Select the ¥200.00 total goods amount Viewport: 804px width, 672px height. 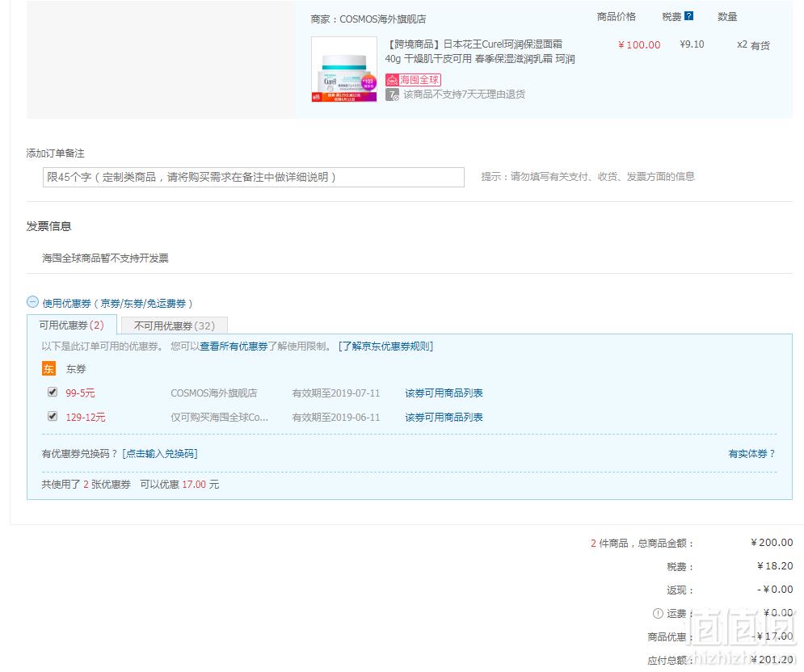[x=772, y=542]
